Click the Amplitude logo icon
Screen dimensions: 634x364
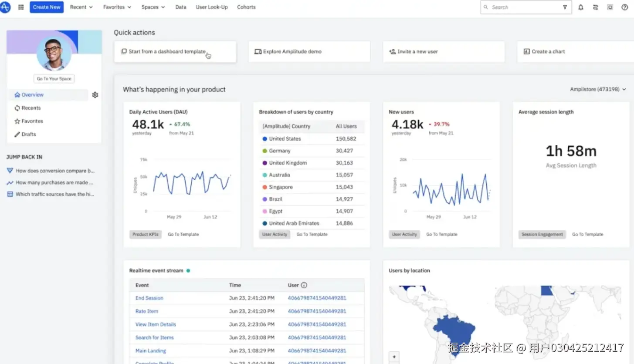5,7
